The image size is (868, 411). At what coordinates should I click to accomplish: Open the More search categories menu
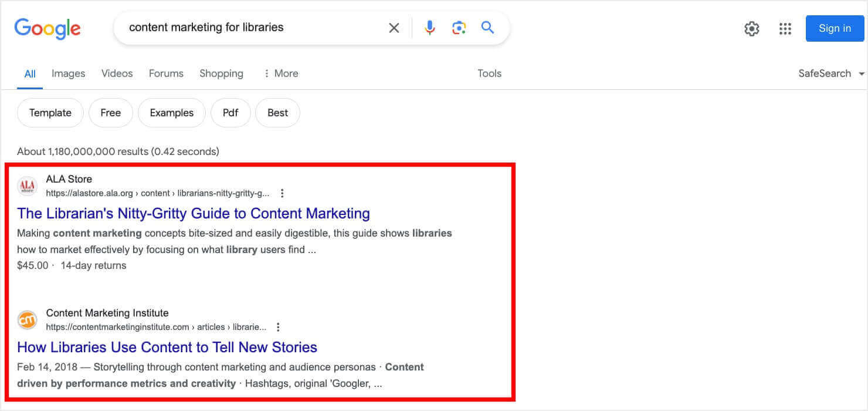tap(280, 73)
